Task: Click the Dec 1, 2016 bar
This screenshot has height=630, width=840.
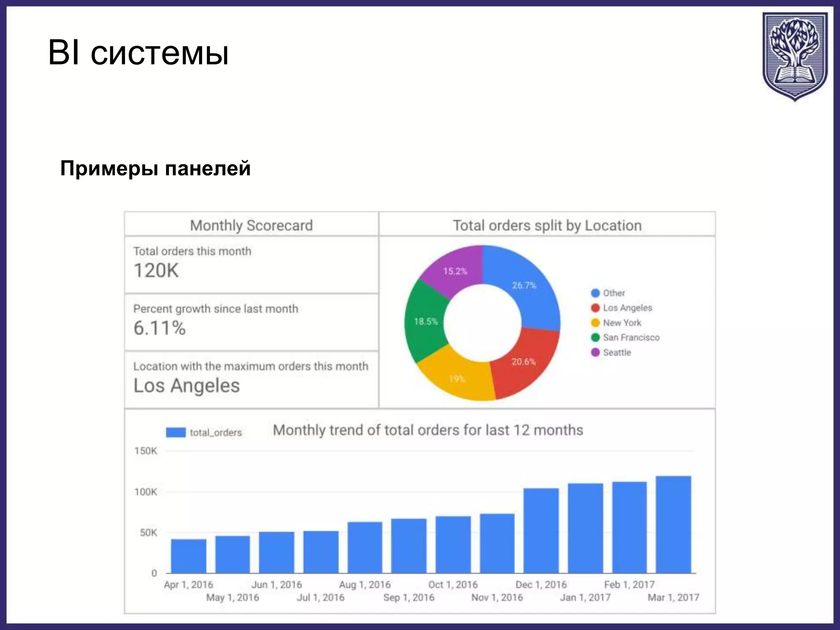Action: 541,531
